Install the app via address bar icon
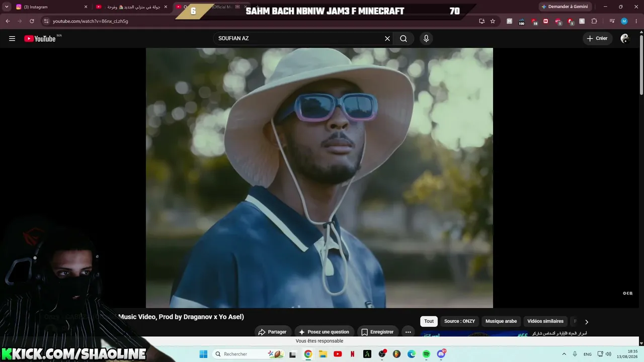The image size is (644, 362). tap(481, 21)
